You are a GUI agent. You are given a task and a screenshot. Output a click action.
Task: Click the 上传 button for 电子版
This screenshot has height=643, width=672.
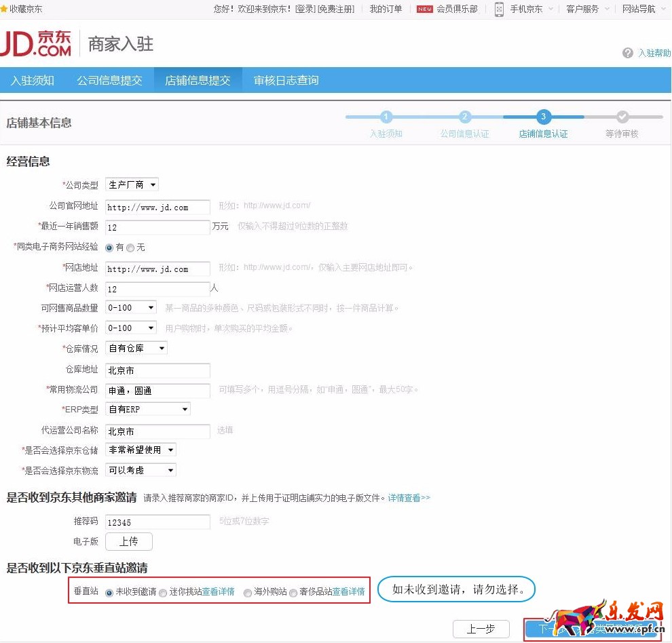click(x=128, y=542)
